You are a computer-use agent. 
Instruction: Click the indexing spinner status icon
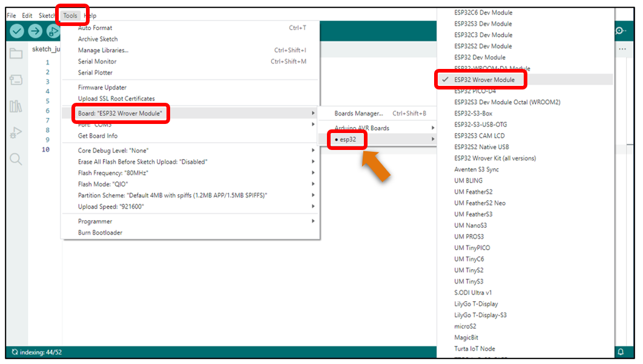[x=15, y=352]
